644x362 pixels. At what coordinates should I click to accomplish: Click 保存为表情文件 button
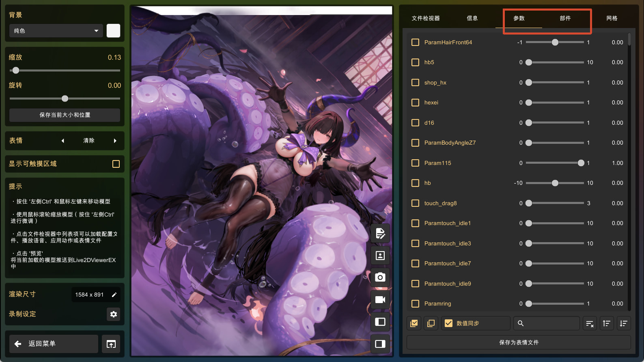pyautogui.click(x=519, y=342)
